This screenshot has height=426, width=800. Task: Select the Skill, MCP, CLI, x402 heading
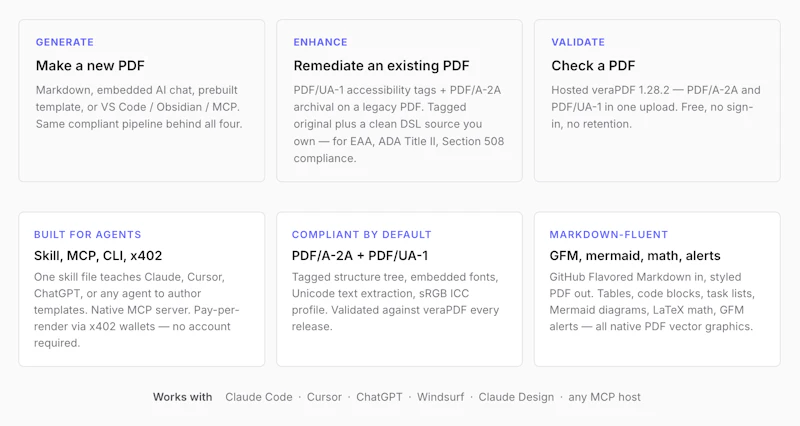(98, 256)
